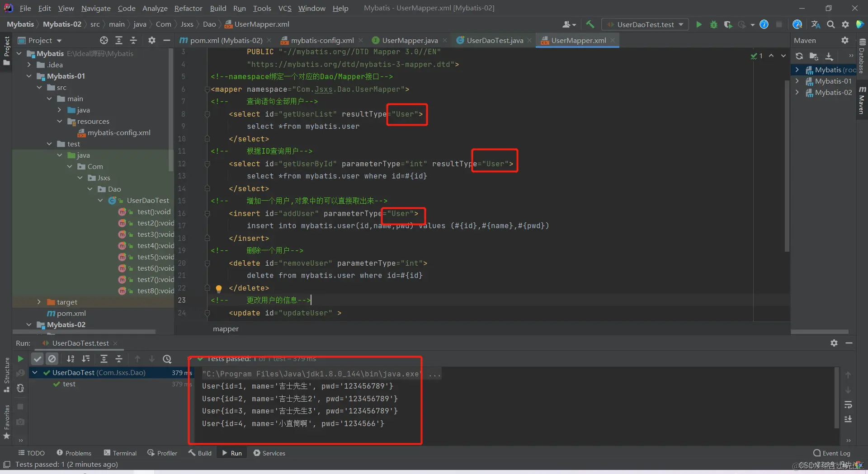Click the intention lightbulb on line 22
868x474 pixels.
pos(219,288)
